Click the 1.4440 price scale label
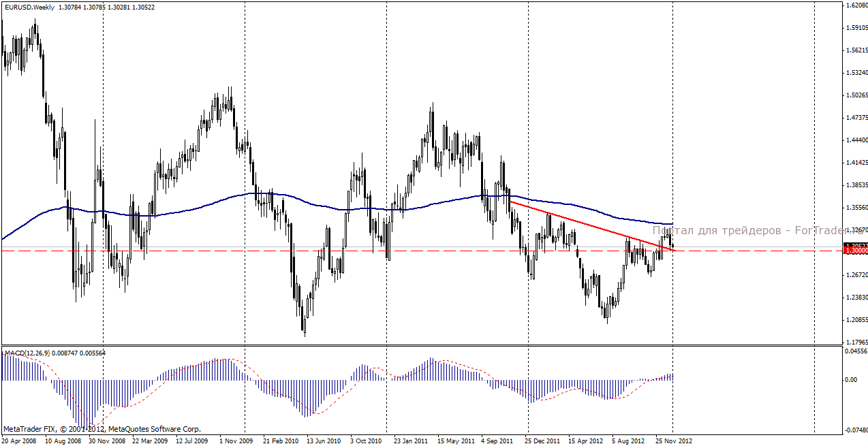Viewport: 868px width, 446px height. click(x=855, y=140)
